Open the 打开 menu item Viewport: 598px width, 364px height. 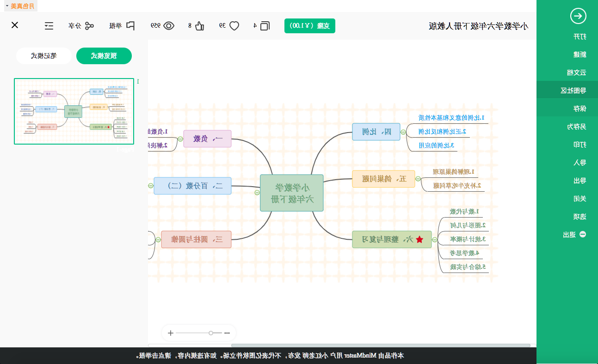[x=580, y=36]
